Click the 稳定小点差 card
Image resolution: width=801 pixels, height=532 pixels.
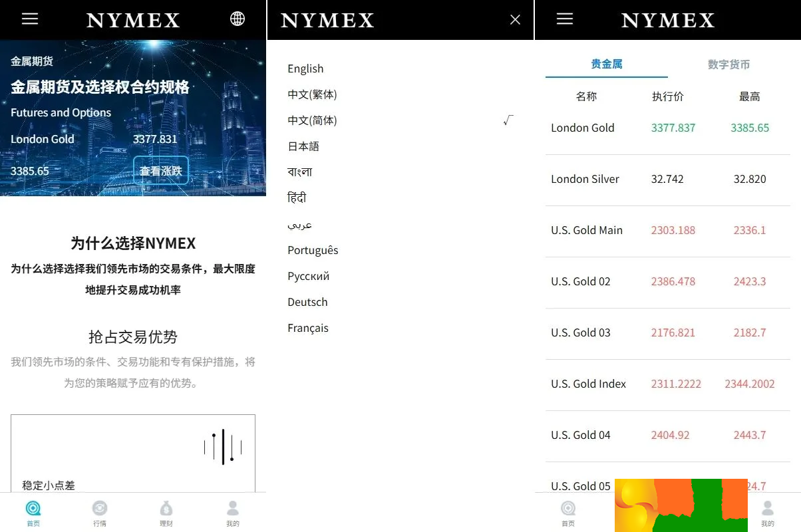pos(133,454)
